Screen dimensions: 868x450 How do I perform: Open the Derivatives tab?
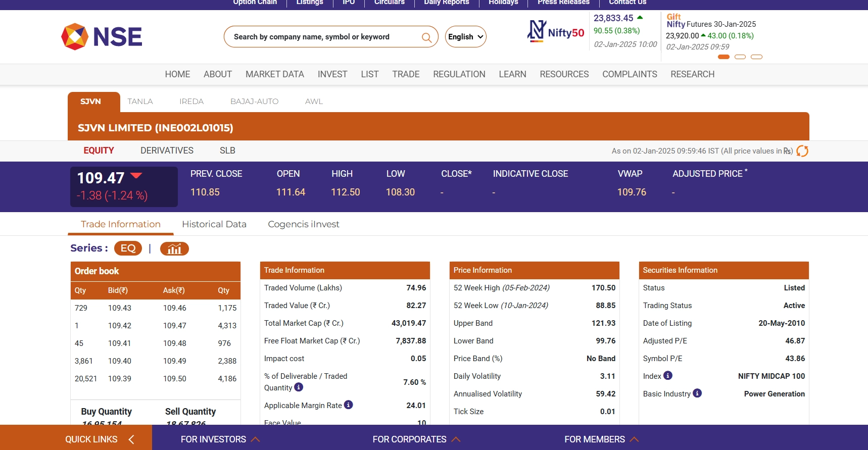point(167,151)
